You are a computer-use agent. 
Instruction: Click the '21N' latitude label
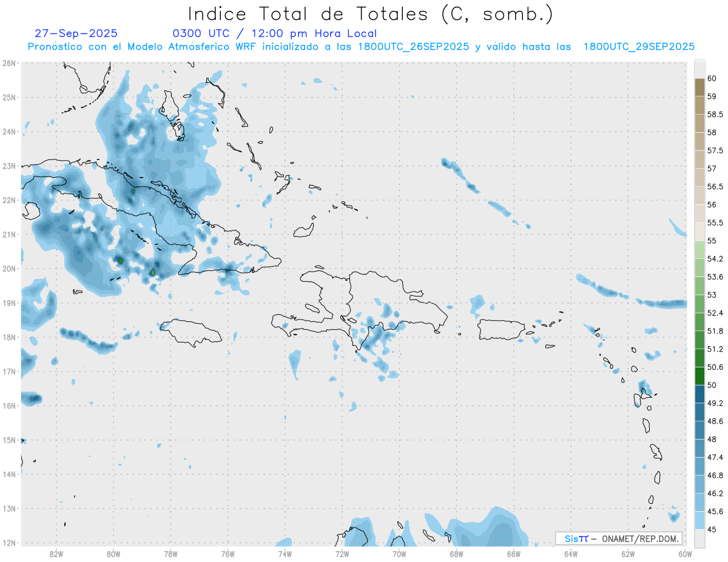pyautogui.click(x=9, y=234)
